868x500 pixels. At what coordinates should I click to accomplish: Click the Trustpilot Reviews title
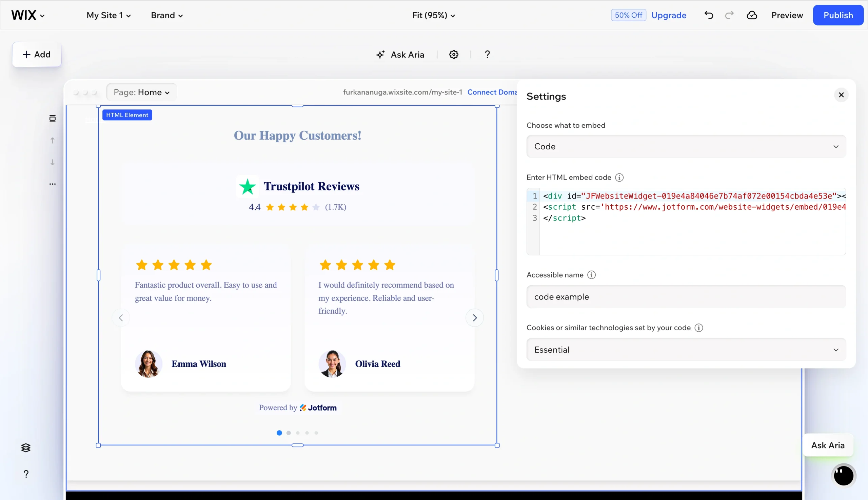[x=311, y=186]
